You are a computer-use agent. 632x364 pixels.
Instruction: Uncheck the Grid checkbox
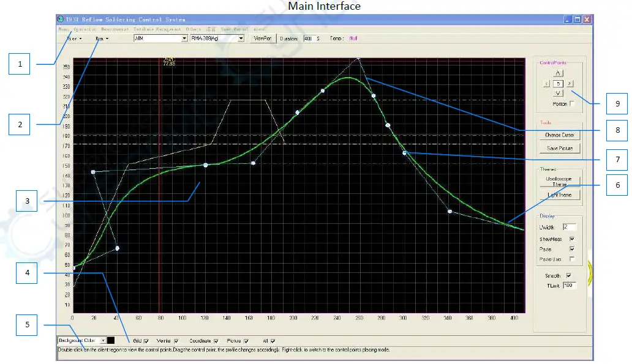(x=146, y=341)
